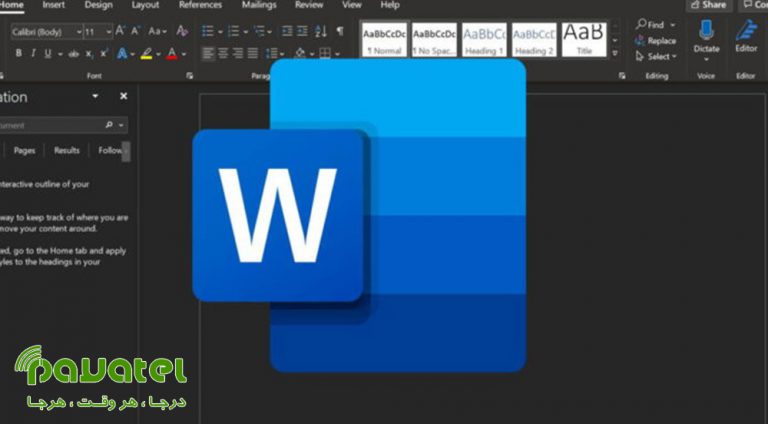Expand the highlight color arrow
Screen dimensions: 768x424
[158, 54]
